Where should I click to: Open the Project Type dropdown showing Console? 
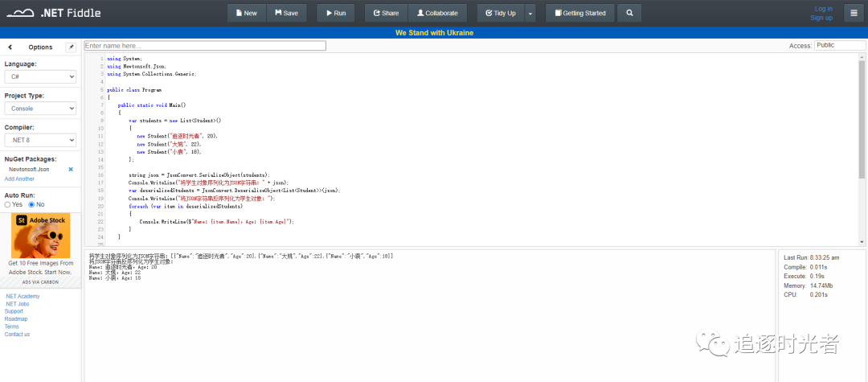tap(40, 109)
